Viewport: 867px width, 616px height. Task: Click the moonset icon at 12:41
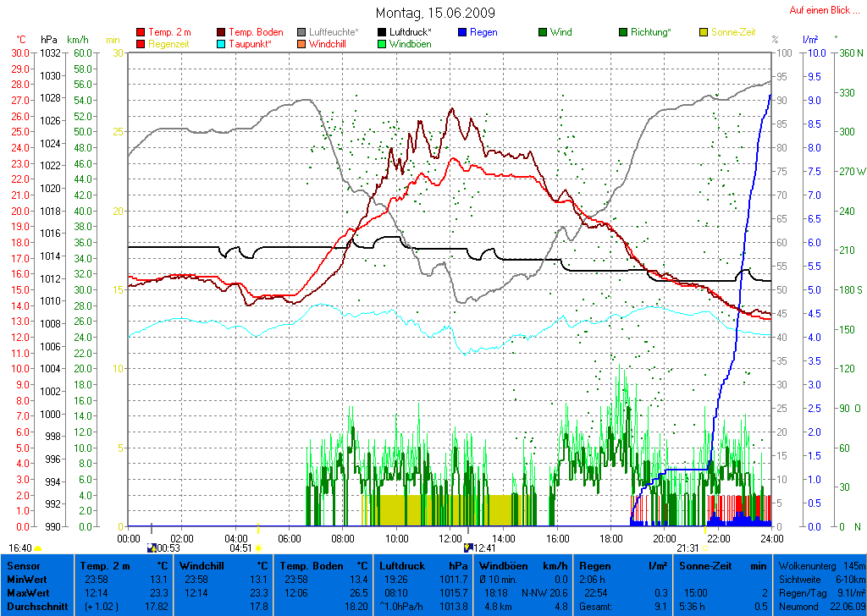[467, 547]
